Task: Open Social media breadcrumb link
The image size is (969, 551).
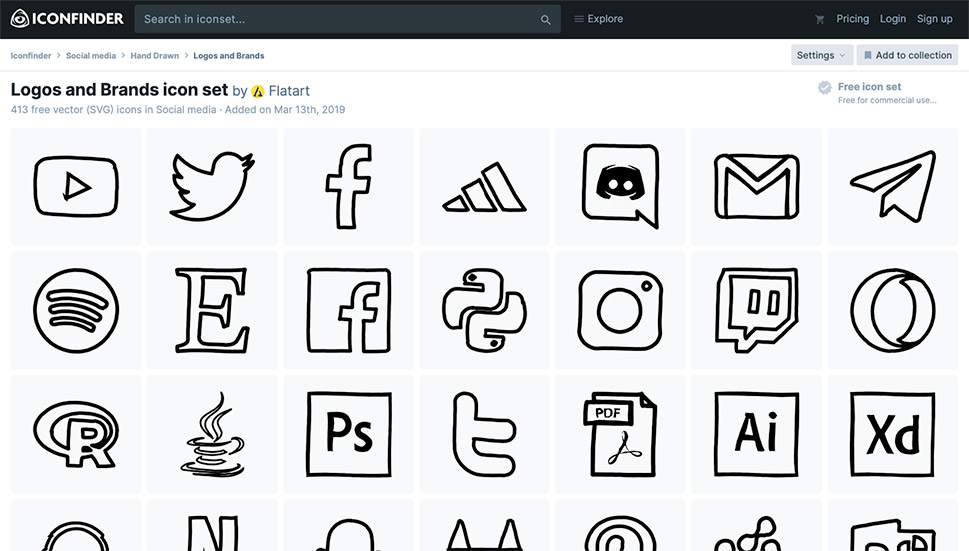Action: [91, 56]
